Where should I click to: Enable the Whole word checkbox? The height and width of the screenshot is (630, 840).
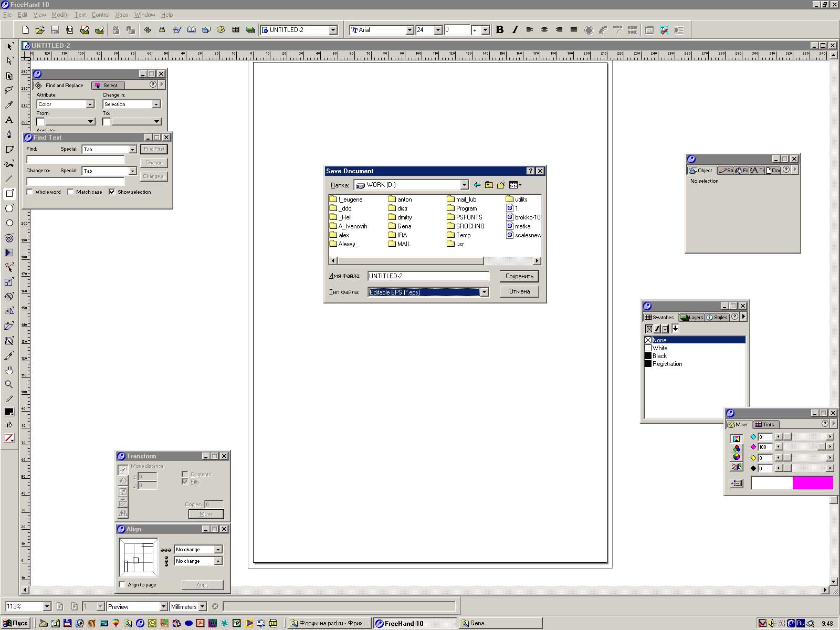pos(30,192)
